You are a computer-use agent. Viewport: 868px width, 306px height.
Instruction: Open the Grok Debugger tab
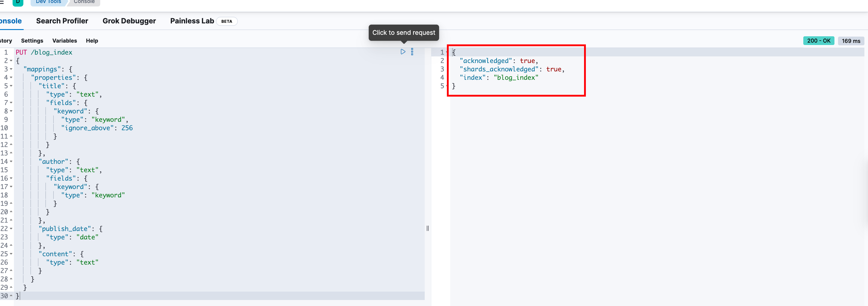tap(129, 21)
